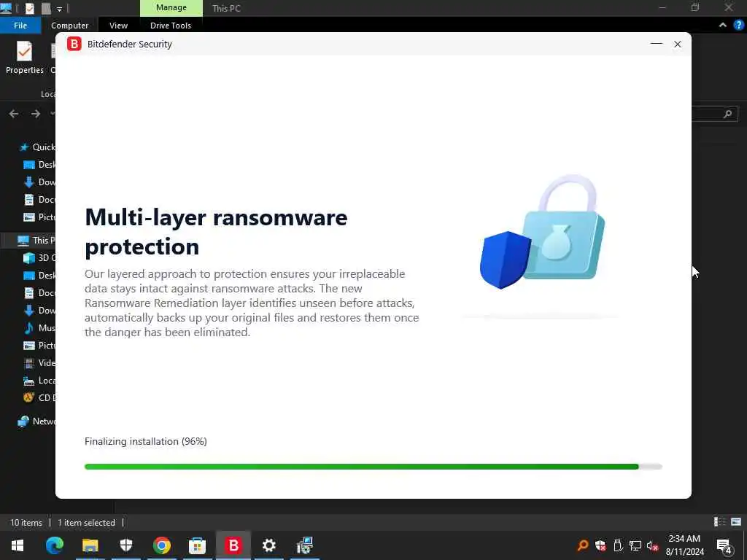Click the 'Finalizing installation (96%)' text
747x560 pixels.
coord(146,441)
